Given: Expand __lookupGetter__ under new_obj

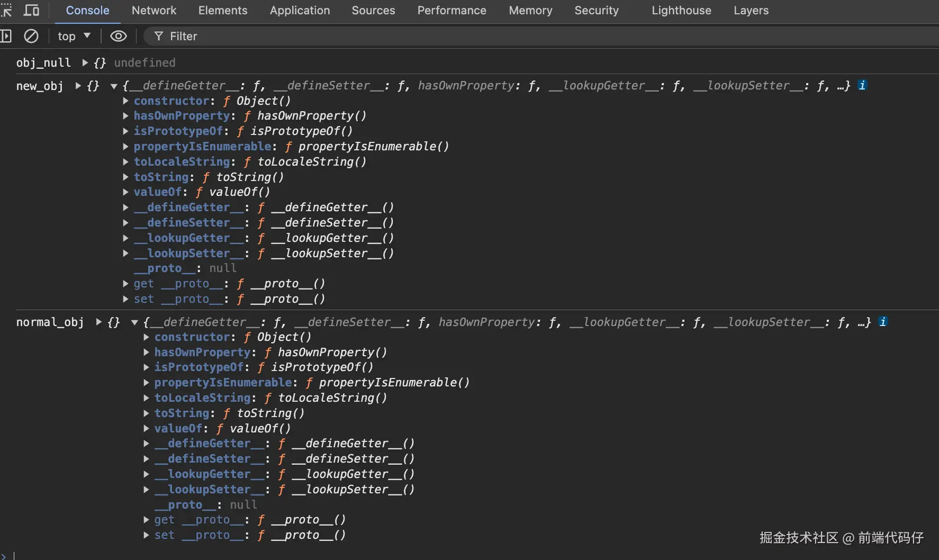Looking at the screenshot, I should (125, 238).
